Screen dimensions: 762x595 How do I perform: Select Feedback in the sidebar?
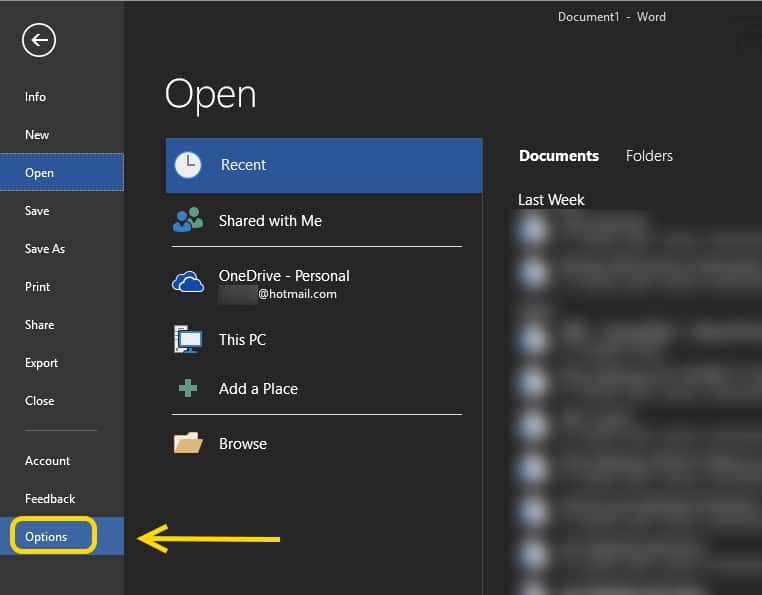click(50, 499)
